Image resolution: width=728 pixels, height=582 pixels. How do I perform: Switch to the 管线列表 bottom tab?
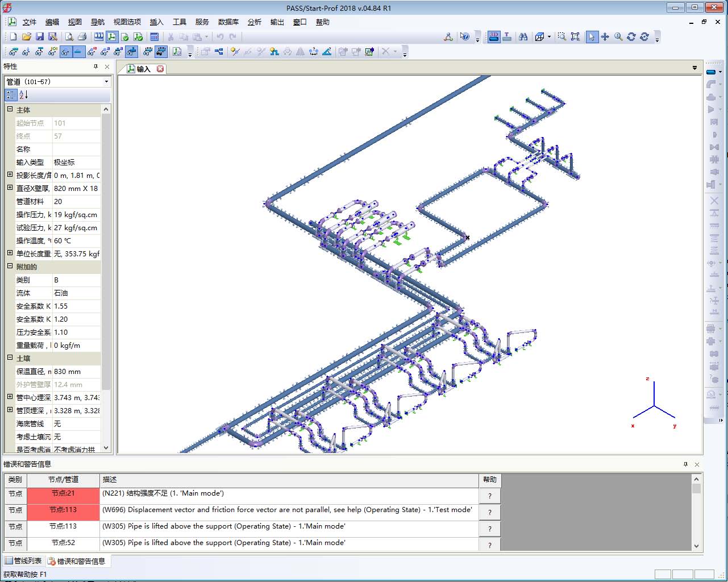(x=23, y=561)
